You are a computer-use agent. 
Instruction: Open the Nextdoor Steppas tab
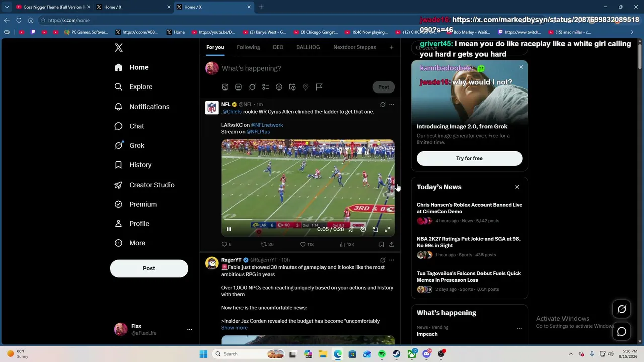(x=355, y=47)
